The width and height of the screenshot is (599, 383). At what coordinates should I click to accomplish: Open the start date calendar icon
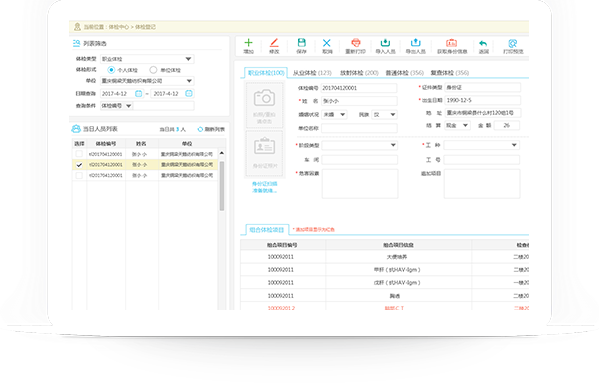(x=139, y=94)
